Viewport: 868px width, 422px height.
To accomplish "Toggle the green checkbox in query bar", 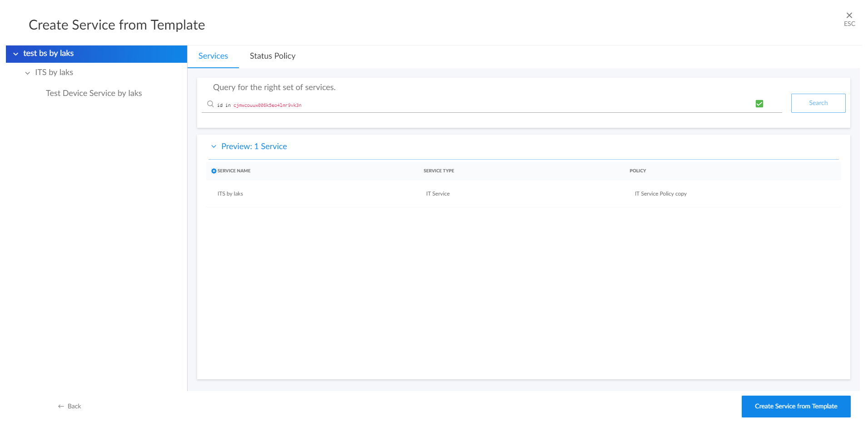I will pyautogui.click(x=759, y=104).
